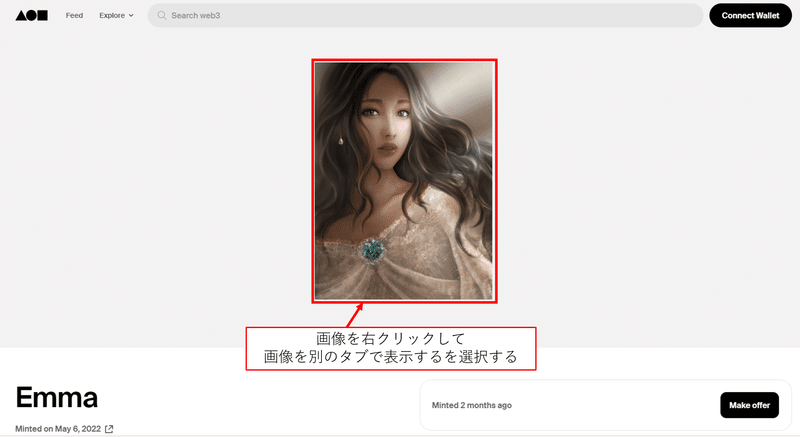This screenshot has height=437, width=800.
Task: Click the Connect Wallet button
Action: [750, 15]
